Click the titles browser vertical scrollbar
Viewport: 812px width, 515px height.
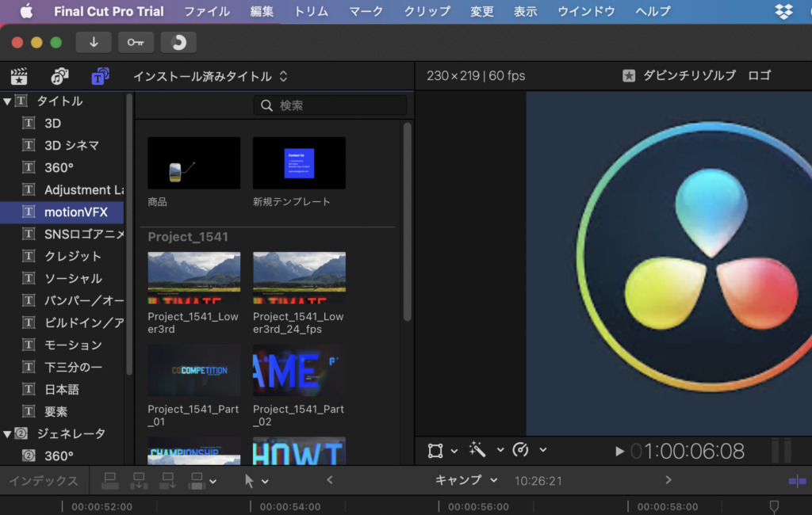tap(408, 222)
